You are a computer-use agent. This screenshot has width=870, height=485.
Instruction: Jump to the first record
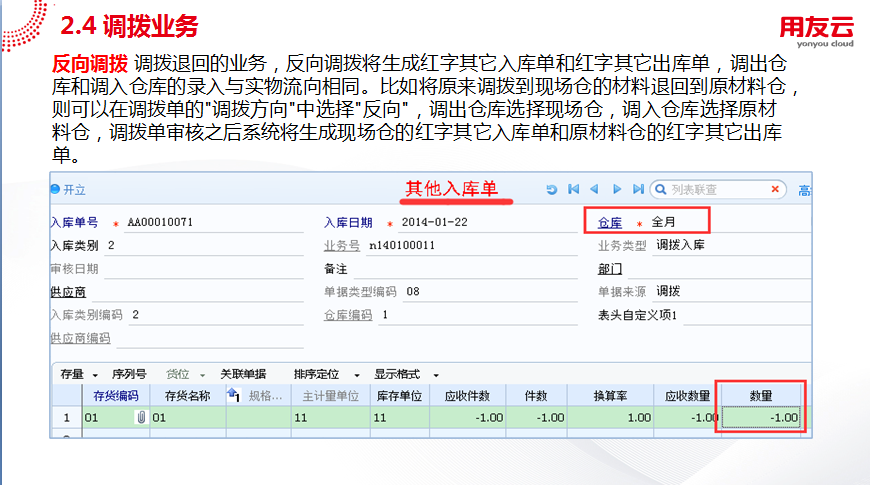coord(573,189)
